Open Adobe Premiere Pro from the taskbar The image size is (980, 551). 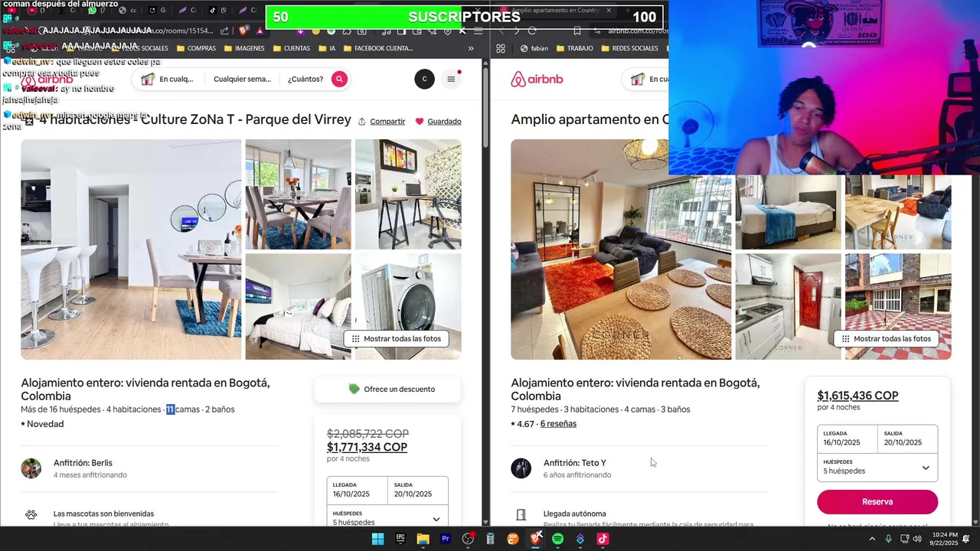(x=446, y=539)
